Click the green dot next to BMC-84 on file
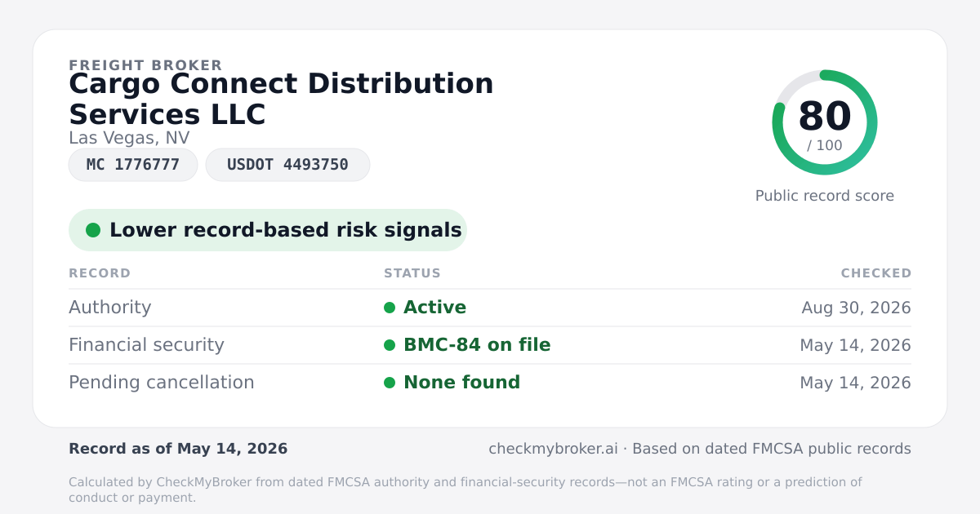The width and height of the screenshot is (980, 514). pyautogui.click(x=390, y=345)
